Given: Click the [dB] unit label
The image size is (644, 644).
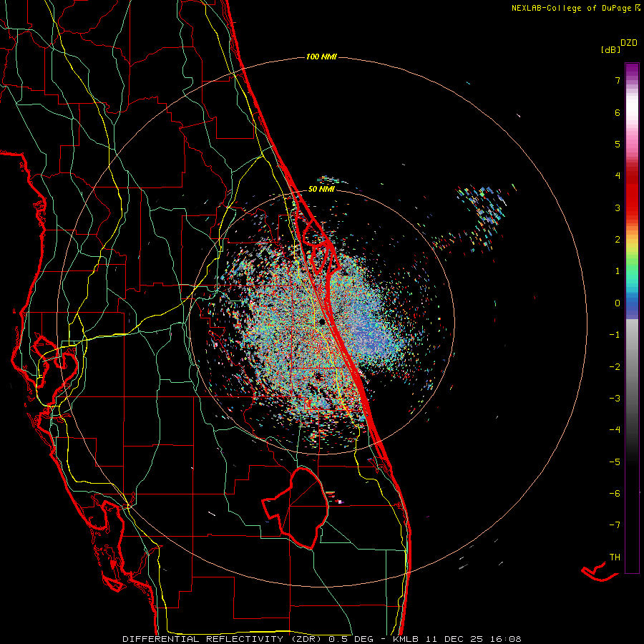Looking at the screenshot, I should pyautogui.click(x=610, y=49).
